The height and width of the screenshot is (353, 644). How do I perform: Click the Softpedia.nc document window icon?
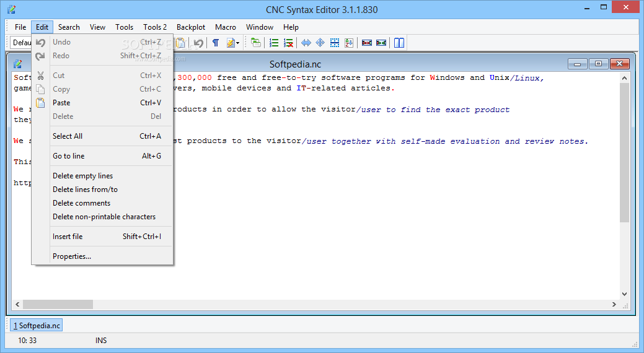17,64
